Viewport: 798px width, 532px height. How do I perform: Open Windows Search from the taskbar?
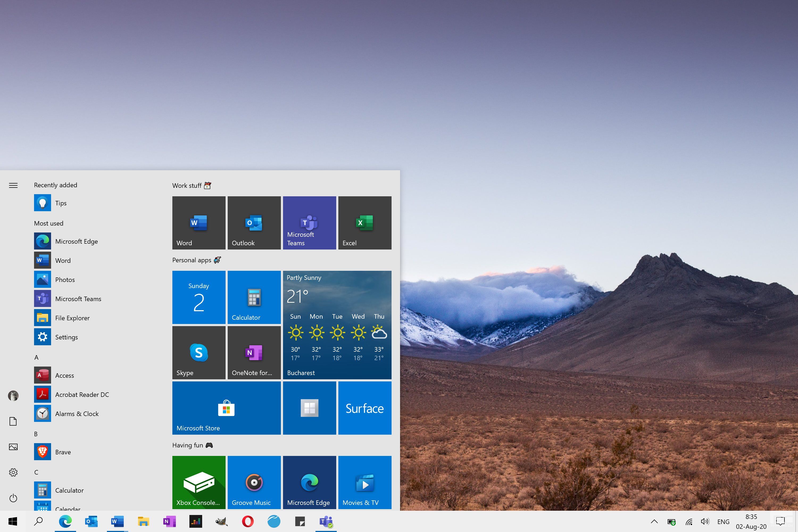click(x=38, y=521)
